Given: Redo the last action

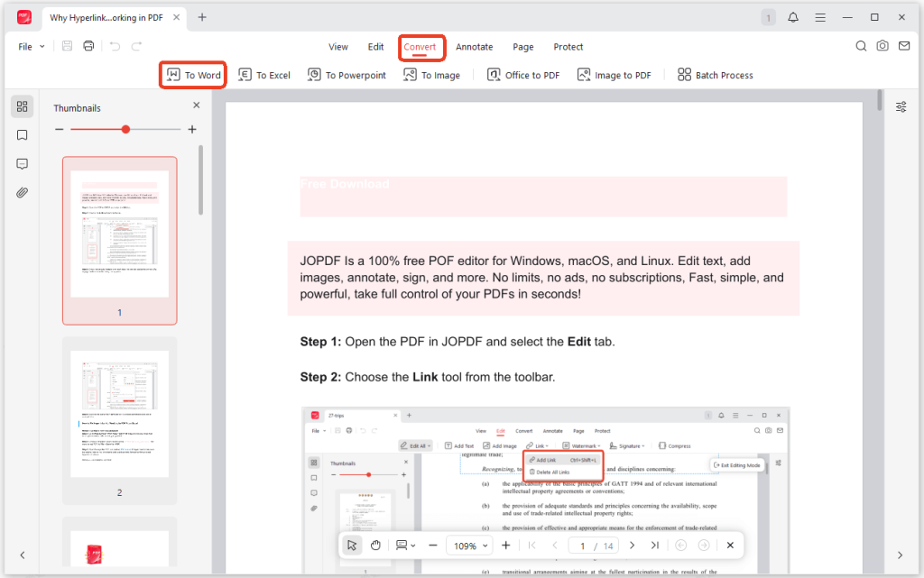Looking at the screenshot, I should tap(136, 46).
